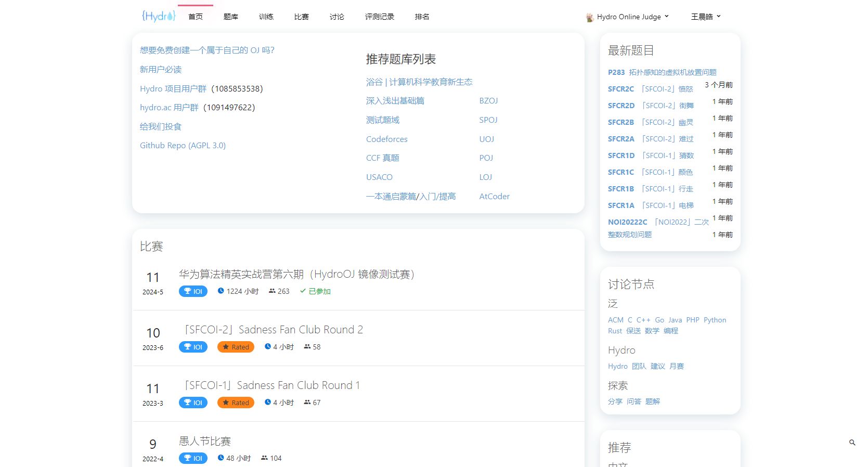Click the Hydro logo in the header
This screenshot has height=467, width=868.
(159, 16)
